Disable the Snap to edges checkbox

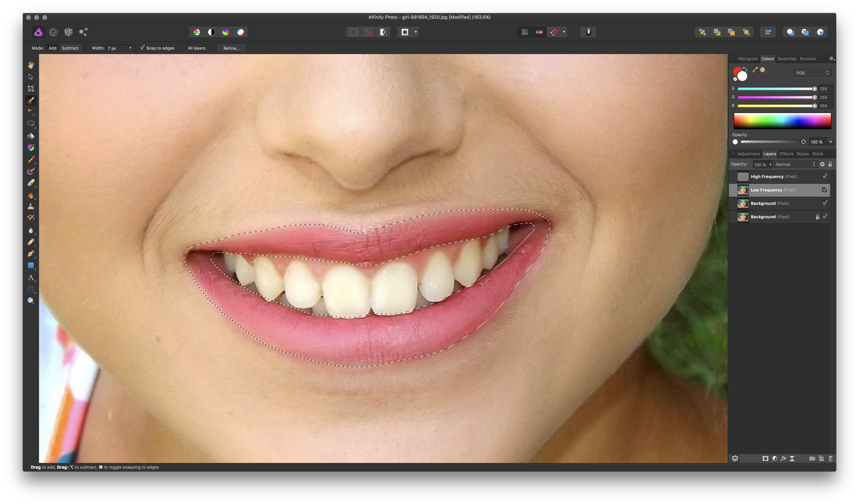click(142, 48)
